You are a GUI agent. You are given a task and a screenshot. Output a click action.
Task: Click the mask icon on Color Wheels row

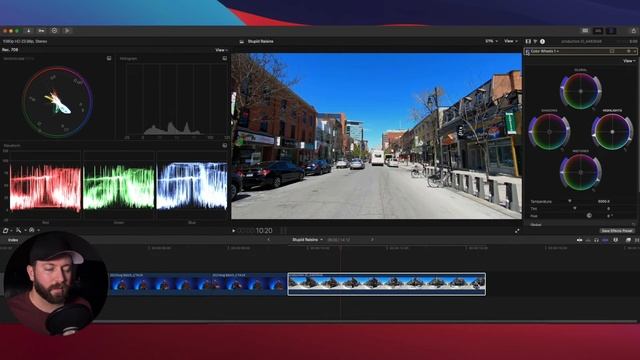[612, 51]
